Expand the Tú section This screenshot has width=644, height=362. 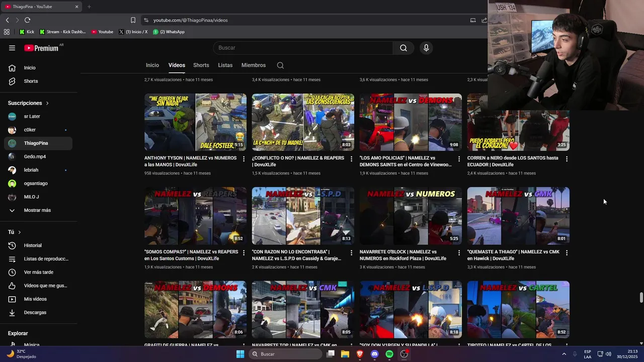click(15, 232)
